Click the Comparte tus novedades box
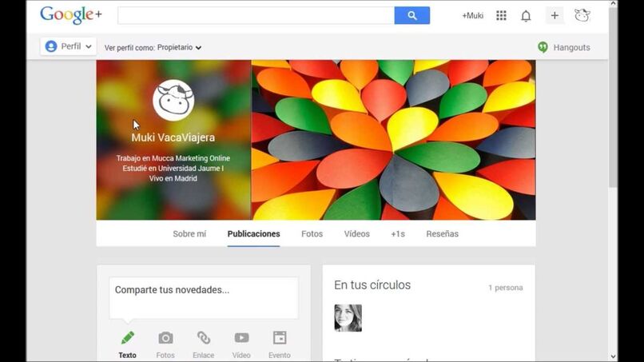This screenshot has width=644, height=362. click(204, 297)
